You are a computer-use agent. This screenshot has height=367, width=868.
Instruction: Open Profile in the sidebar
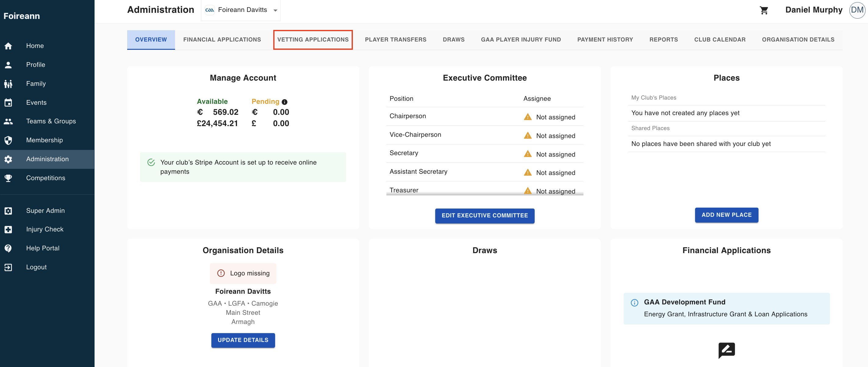click(47, 65)
